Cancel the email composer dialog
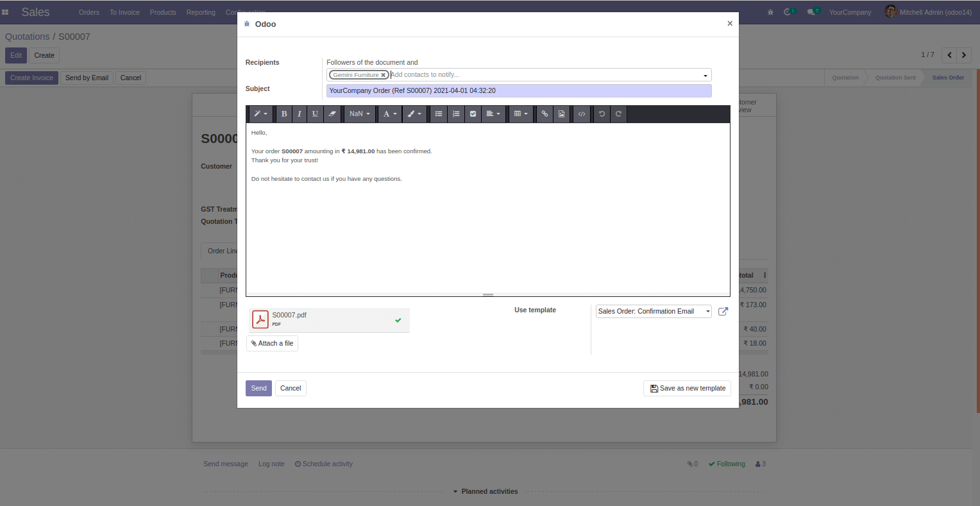Image resolution: width=980 pixels, height=506 pixels. point(291,389)
